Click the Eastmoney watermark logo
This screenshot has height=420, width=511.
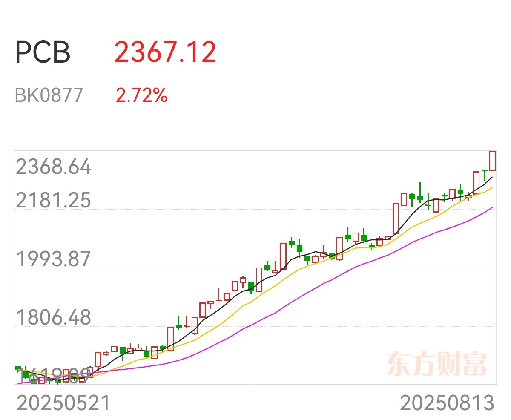[436, 364]
